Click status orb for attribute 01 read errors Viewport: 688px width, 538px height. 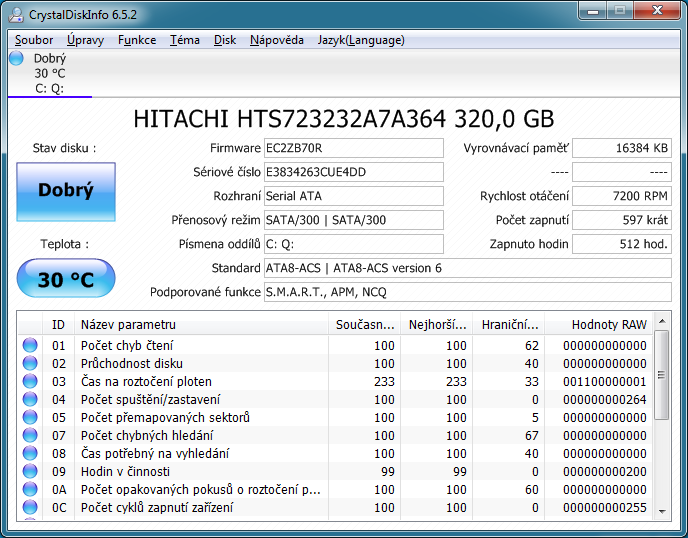30,346
